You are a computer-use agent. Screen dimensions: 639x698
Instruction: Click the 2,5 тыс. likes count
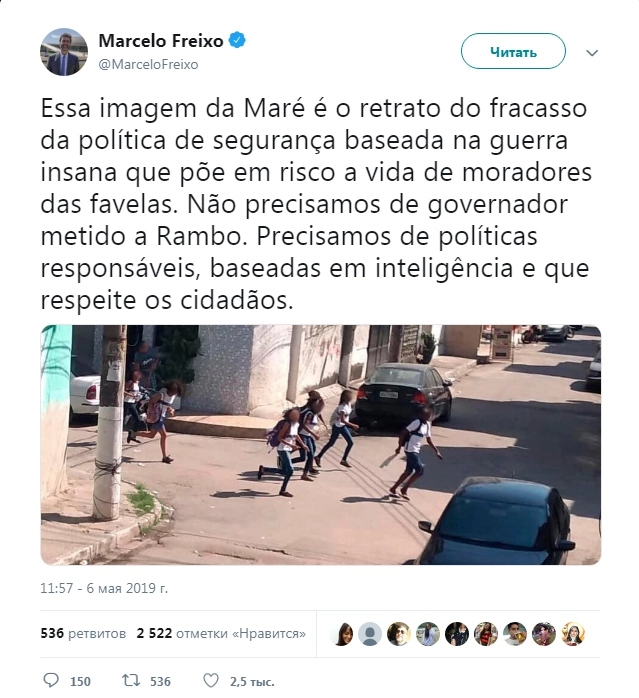252,682
